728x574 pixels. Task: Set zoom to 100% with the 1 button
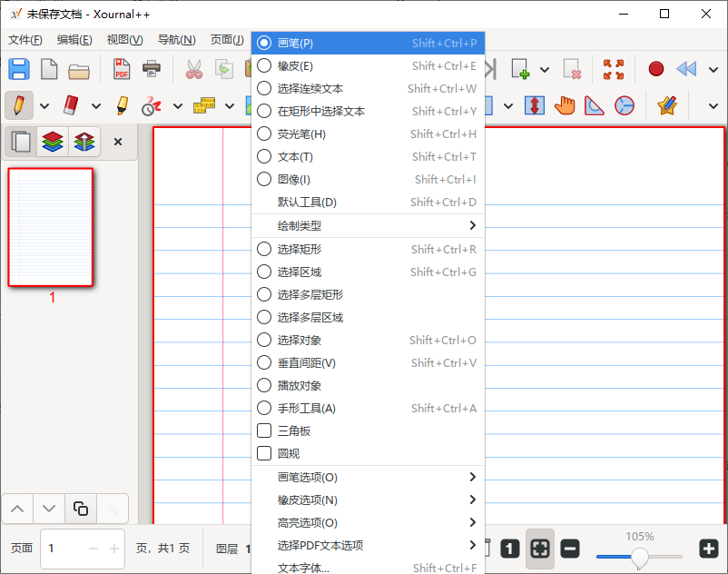(509, 549)
